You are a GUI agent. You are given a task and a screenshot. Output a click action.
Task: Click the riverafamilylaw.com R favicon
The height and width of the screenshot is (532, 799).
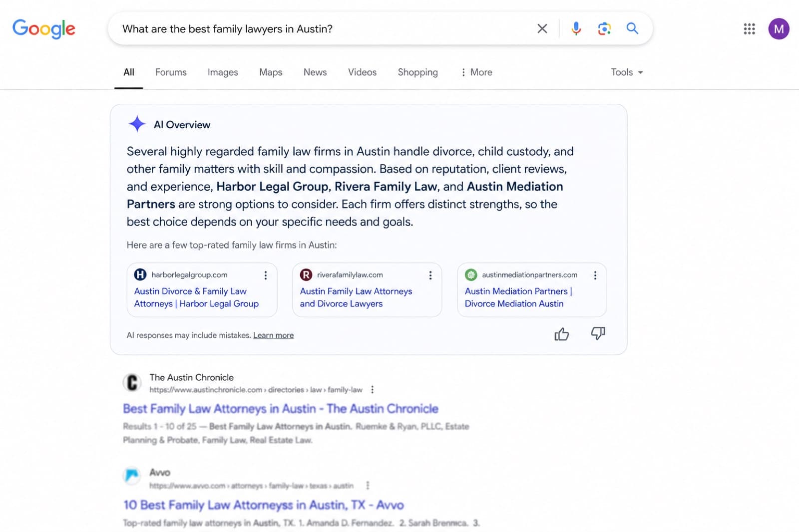(306, 274)
